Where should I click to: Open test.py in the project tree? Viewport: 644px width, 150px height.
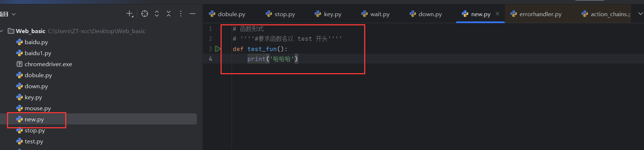tap(30, 141)
